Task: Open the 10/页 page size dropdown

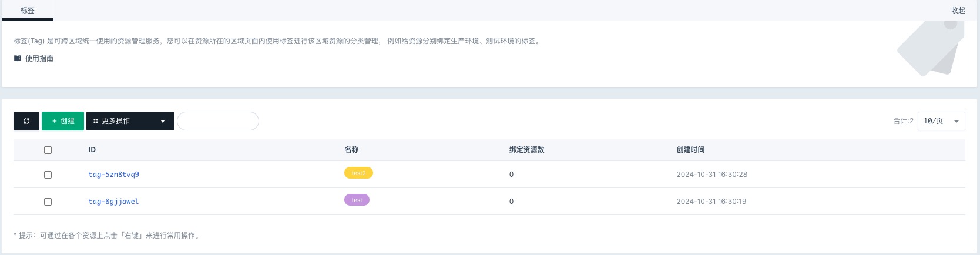Action: click(x=941, y=121)
